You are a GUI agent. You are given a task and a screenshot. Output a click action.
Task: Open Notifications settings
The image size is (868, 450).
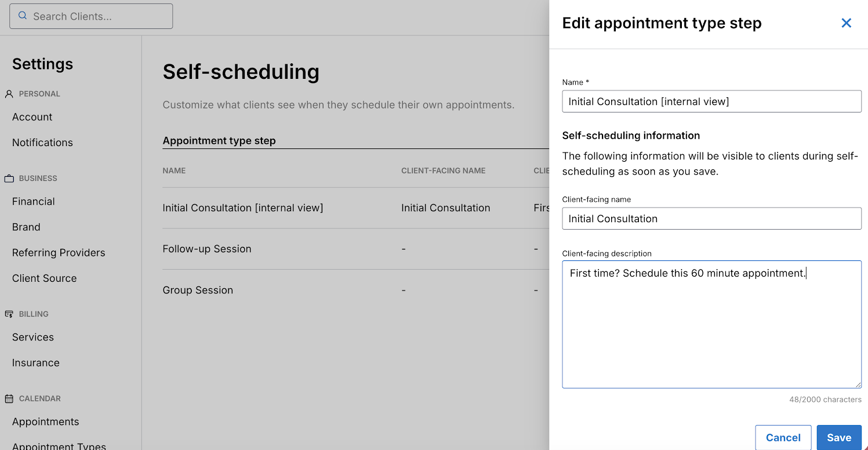pos(42,143)
